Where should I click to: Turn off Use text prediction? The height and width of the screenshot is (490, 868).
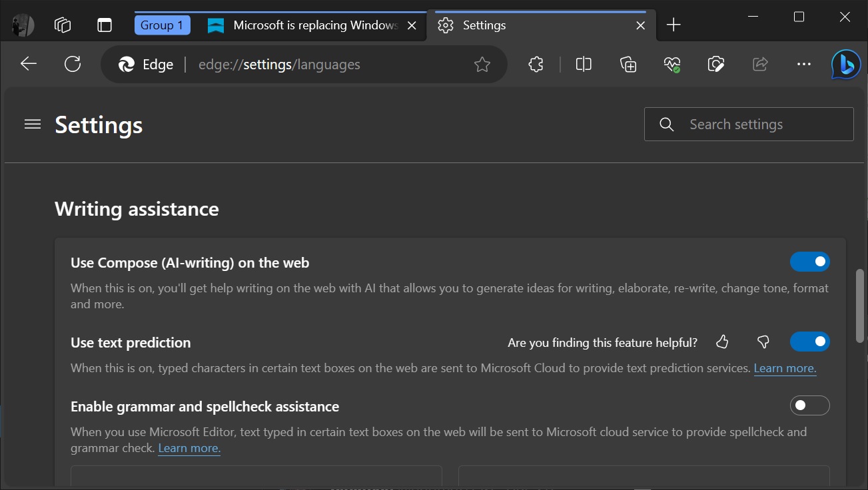point(809,341)
